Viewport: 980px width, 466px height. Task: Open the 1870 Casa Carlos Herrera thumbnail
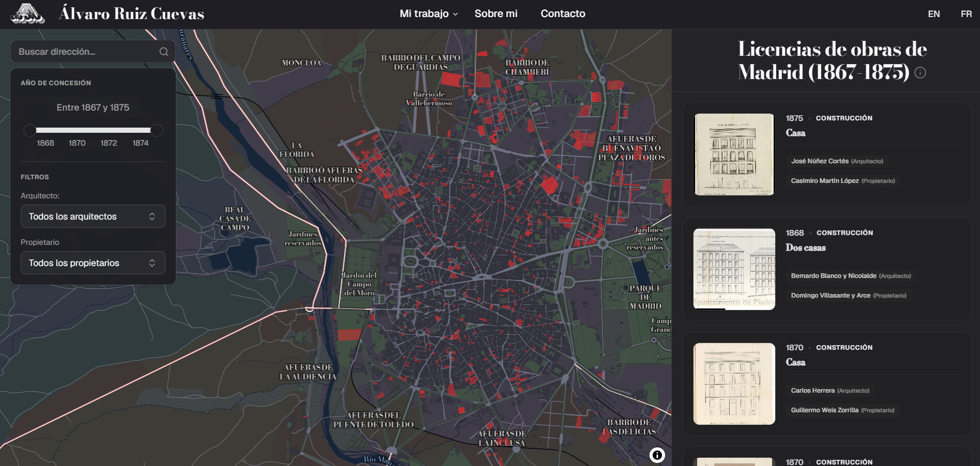(734, 384)
